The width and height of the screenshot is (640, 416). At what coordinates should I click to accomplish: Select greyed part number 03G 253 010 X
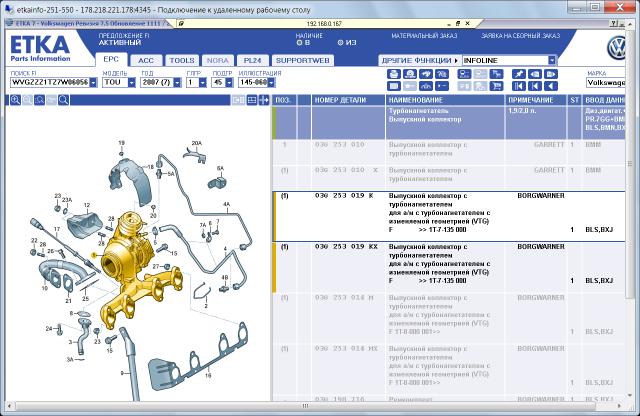[x=346, y=170]
